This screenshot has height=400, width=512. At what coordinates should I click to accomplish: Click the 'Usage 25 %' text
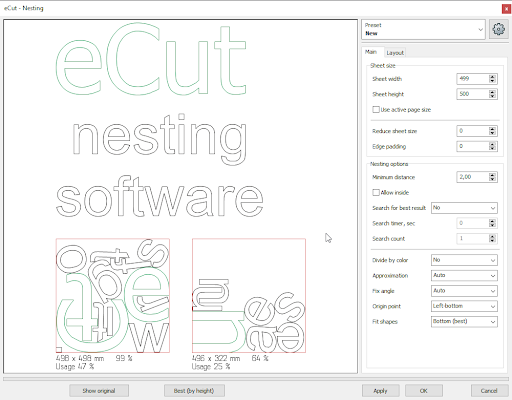click(211, 367)
